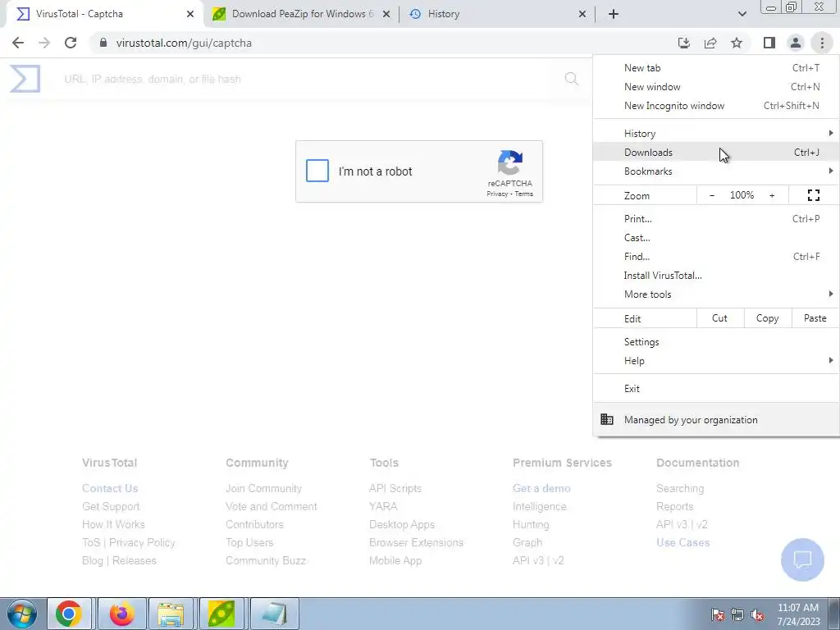
Task: Open a New Incognito window
Action: click(x=716, y=106)
